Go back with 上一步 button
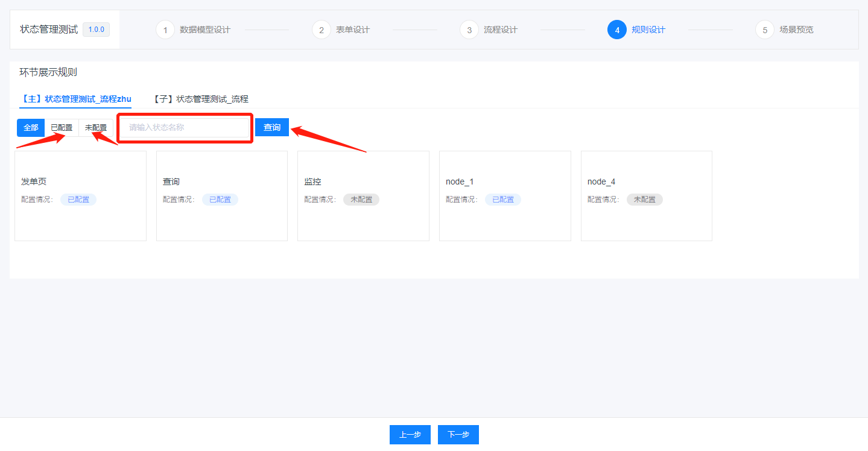The height and width of the screenshot is (451, 868). 410,435
